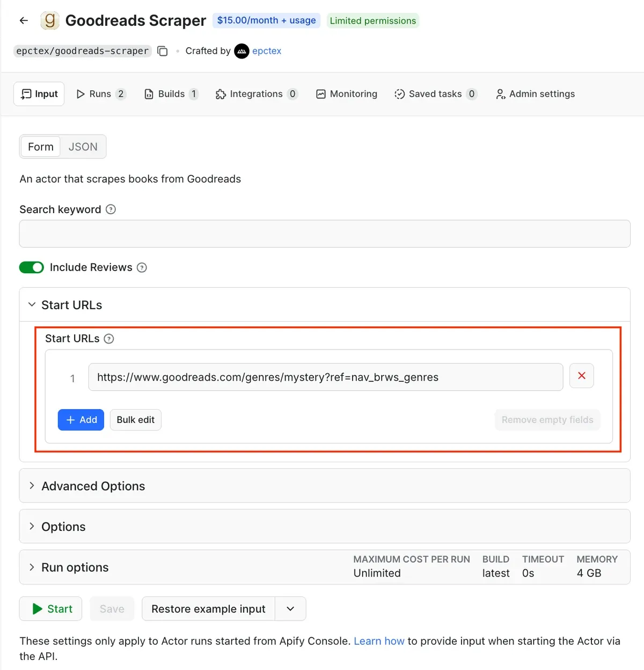
Task: Open help tooltip for Include Reviews
Action: point(142,267)
